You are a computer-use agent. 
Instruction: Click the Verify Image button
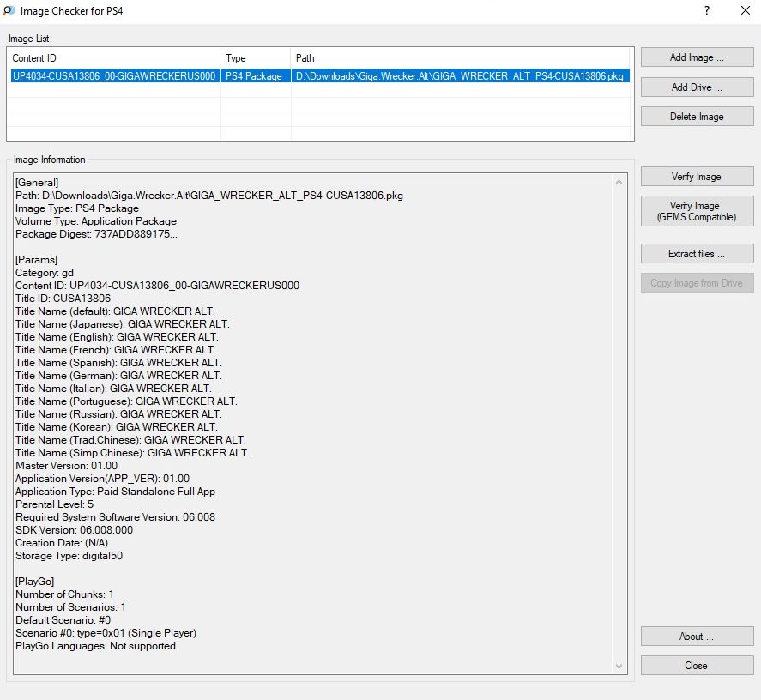point(697,177)
